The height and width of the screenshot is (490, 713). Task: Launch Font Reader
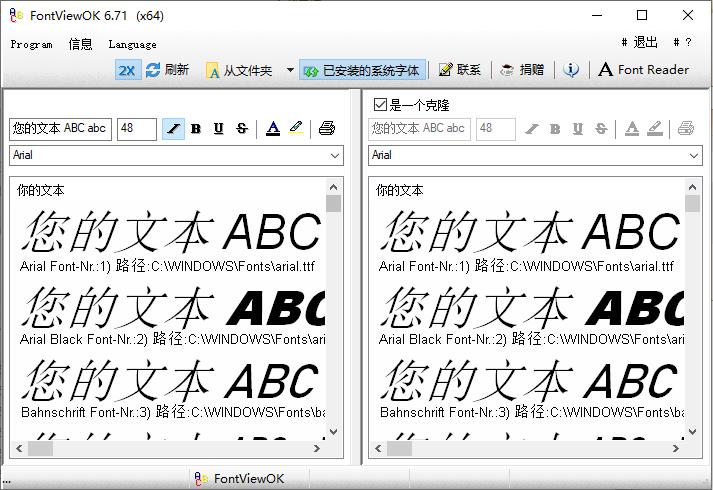(643, 70)
